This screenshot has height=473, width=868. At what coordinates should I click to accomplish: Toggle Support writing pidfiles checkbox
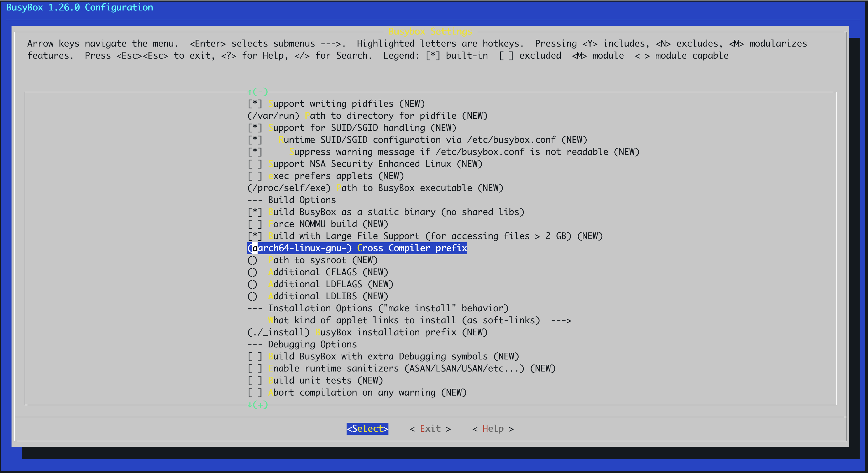pyautogui.click(x=336, y=104)
